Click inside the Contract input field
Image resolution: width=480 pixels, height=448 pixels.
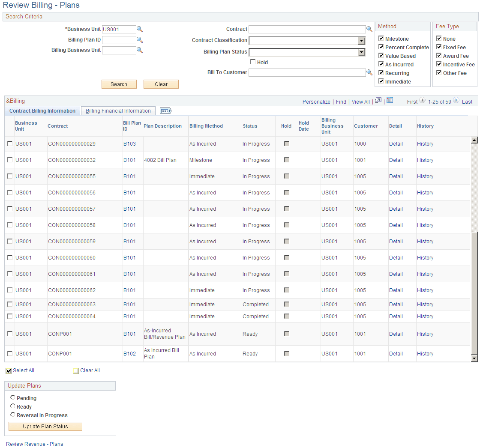pyautogui.click(x=306, y=29)
